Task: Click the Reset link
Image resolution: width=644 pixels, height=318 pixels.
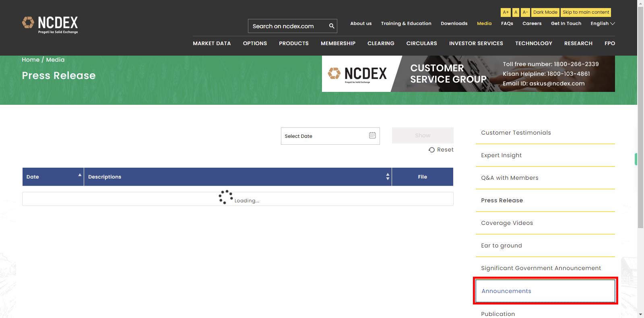Action: [x=441, y=150]
